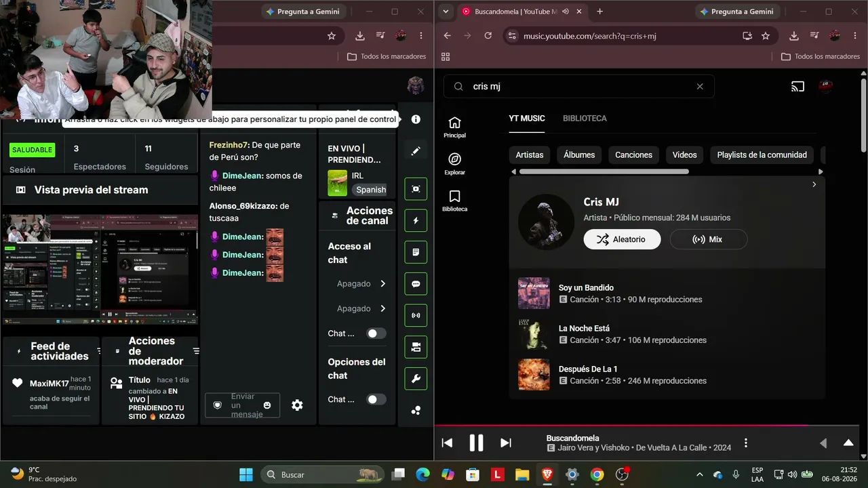
Task: Click the cast to device icon
Action: click(x=797, y=86)
